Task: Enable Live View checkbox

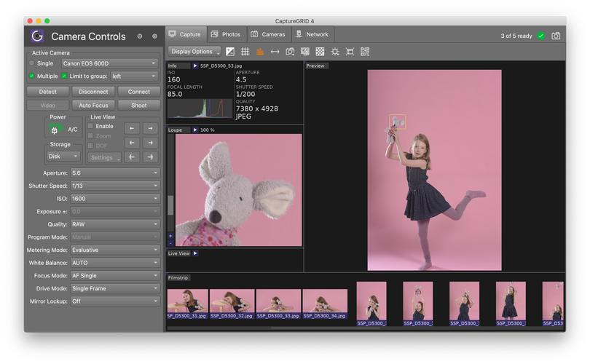Action: click(90, 126)
